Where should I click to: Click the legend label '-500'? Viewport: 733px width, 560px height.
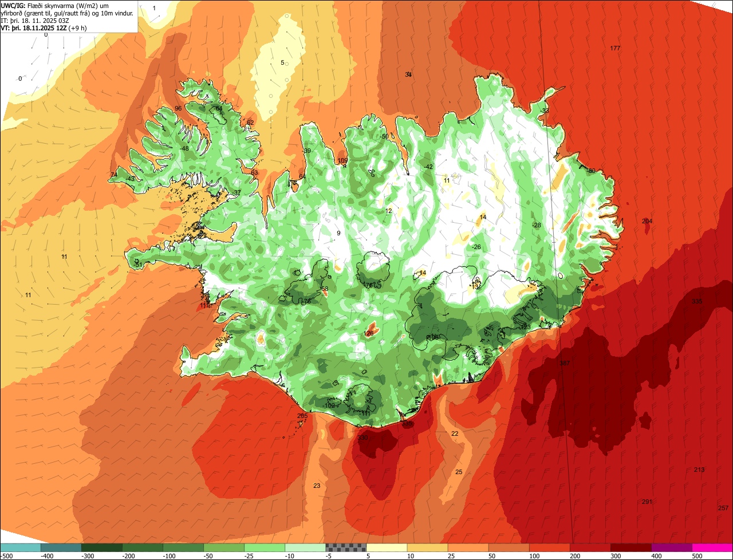[6, 556]
